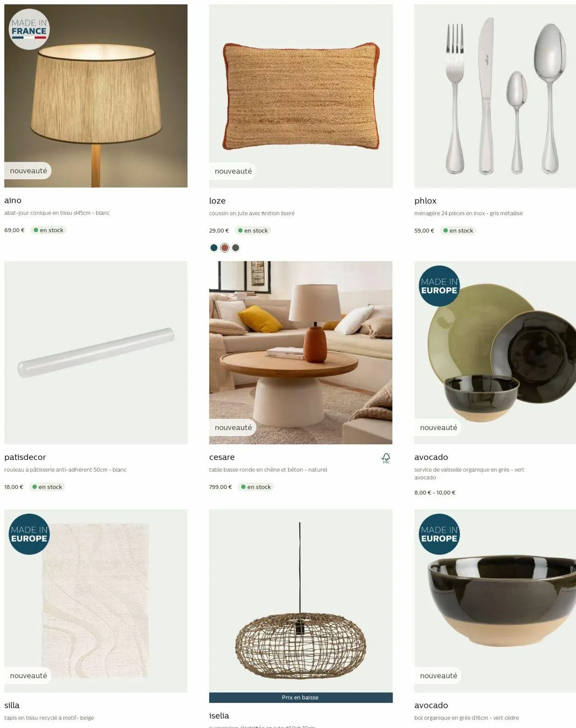Click the Made in Europe badge on avocado bowl

[x=439, y=534]
